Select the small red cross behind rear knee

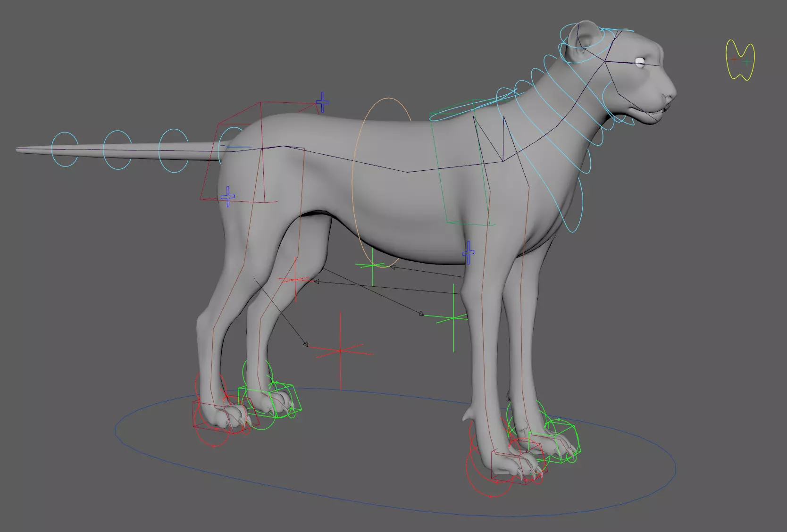coord(295,280)
